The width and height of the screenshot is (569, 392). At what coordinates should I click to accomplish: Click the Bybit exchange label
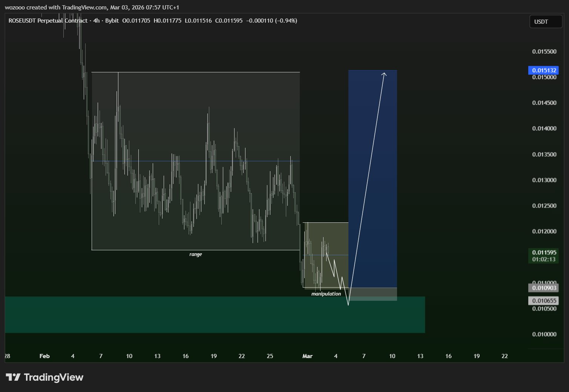pyautogui.click(x=112, y=21)
